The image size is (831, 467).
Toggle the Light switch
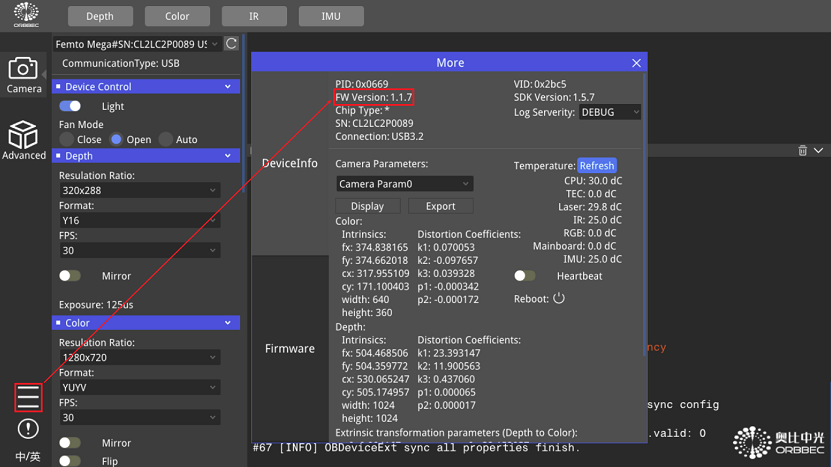coord(71,106)
